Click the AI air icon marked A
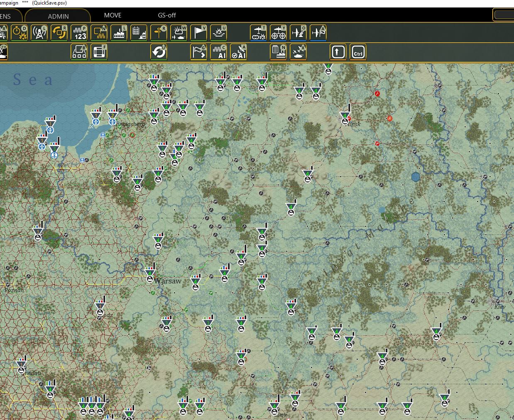 (x=239, y=52)
